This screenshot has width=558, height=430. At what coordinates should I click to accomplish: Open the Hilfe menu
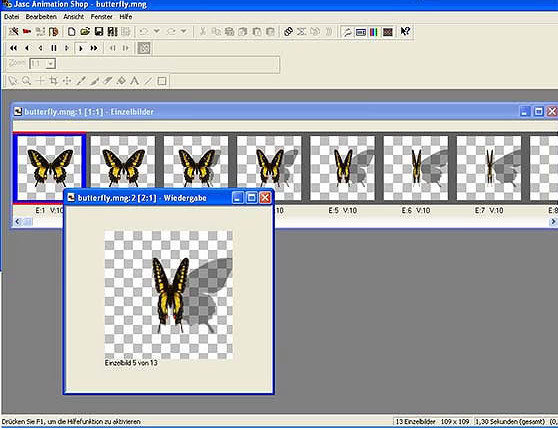click(126, 17)
